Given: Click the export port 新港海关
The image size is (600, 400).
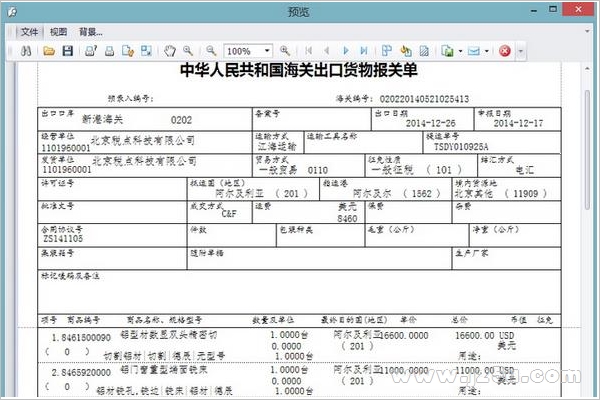Looking at the screenshot, I should click(103, 119).
